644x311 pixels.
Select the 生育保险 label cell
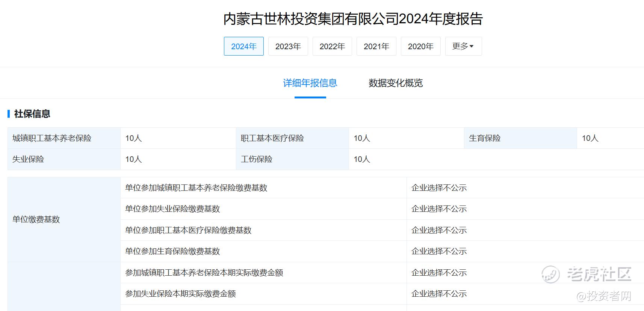(520, 138)
